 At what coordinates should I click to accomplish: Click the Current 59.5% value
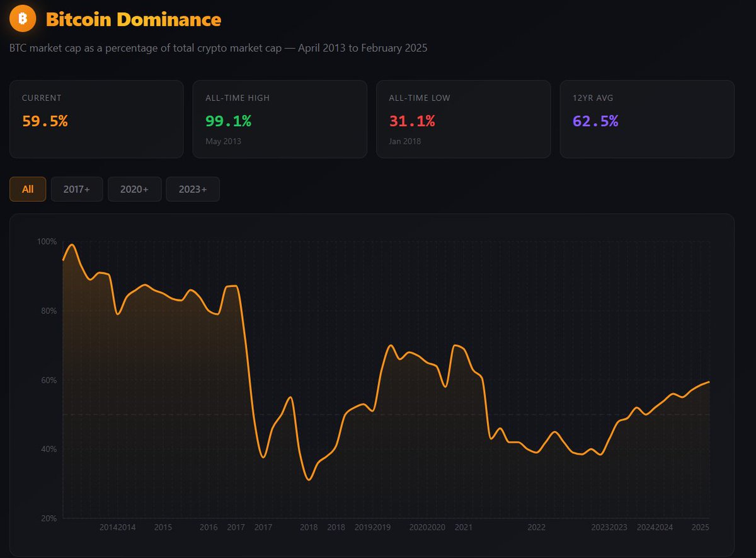coord(45,121)
